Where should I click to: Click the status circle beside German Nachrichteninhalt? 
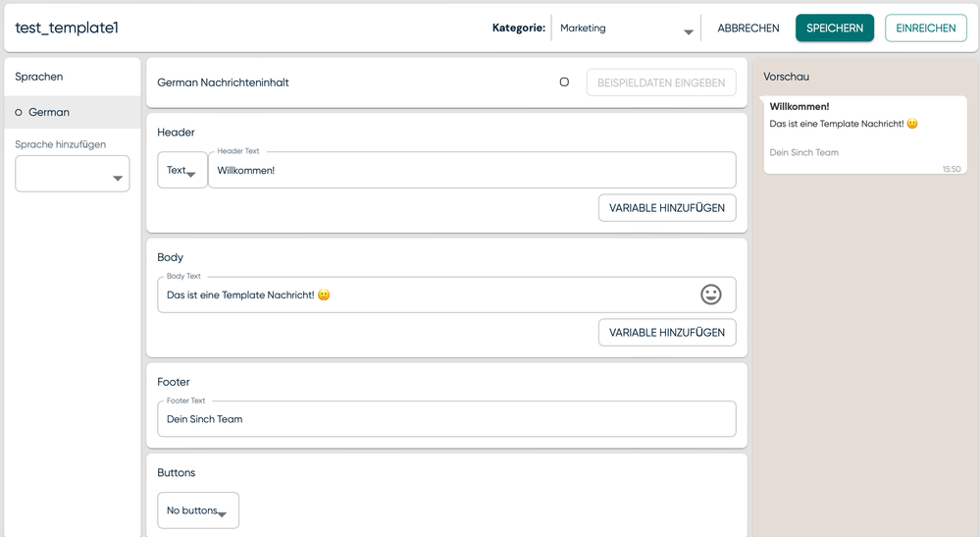[564, 82]
